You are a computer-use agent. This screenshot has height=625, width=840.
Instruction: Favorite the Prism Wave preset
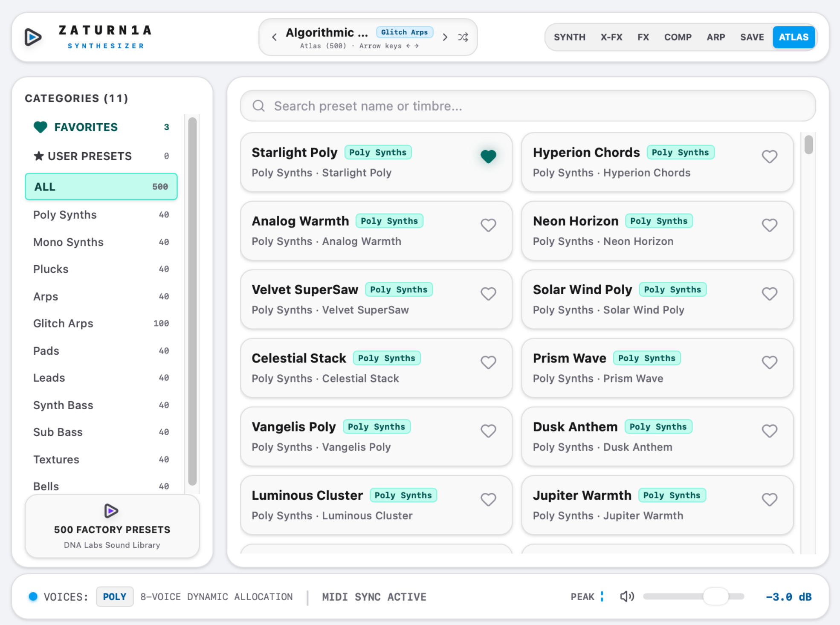tap(770, 362)
